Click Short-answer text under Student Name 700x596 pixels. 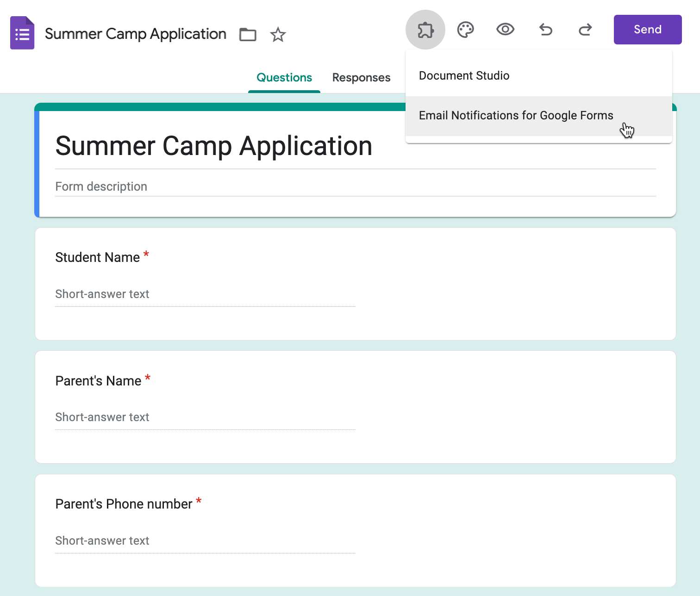coord(102,294)
